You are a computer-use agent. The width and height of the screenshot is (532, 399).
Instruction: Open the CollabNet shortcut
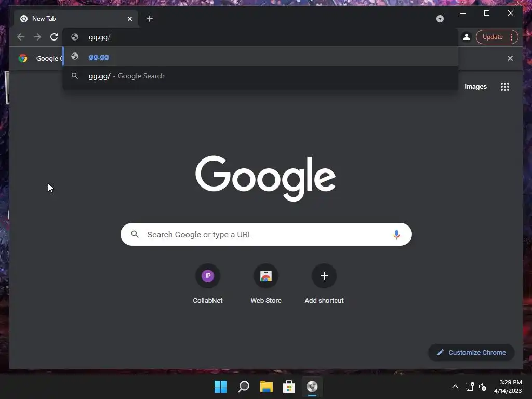click(x=208, y=284)
